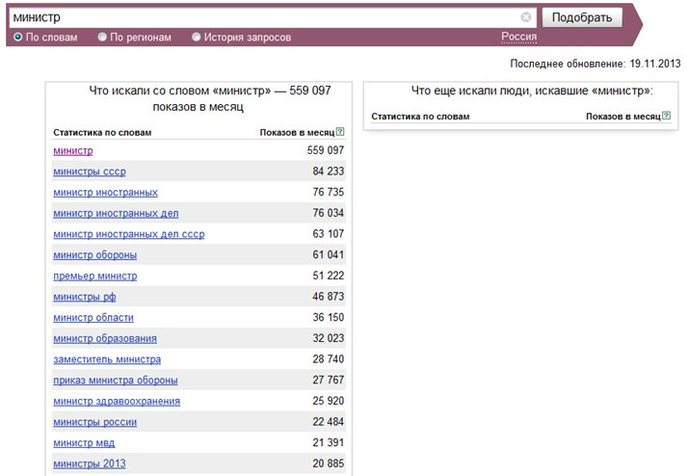
Task: Open help icon beside right 'Показов в месяц'
Action: tap(666, 116)
